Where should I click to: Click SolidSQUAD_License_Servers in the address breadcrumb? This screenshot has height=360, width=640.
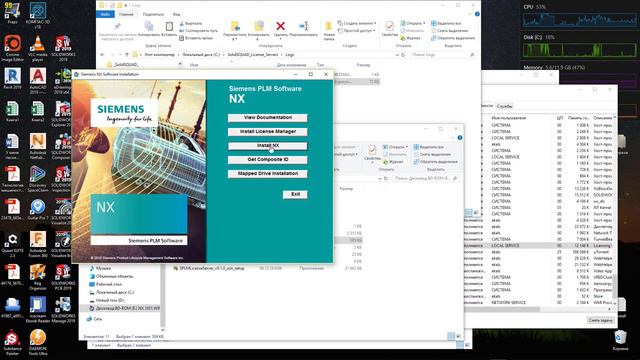coord(253,55)
